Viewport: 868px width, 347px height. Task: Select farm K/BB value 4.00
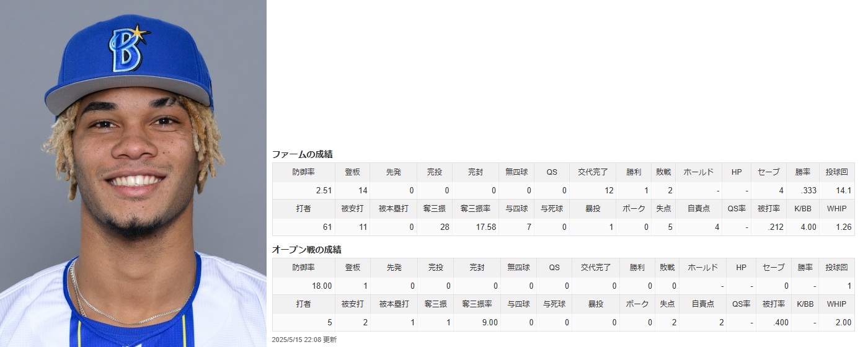click(x=808, y=227)
